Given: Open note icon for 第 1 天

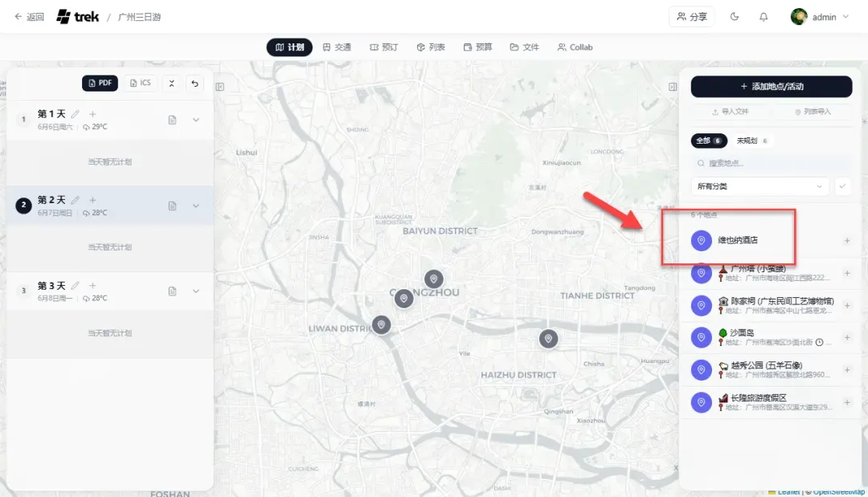Looking at the screenshot, I should [172, 120].
